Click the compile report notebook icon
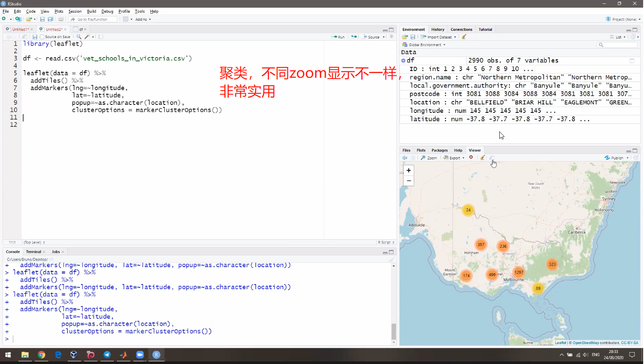Viewport: 644px width, 364px height. pos(101,37)
